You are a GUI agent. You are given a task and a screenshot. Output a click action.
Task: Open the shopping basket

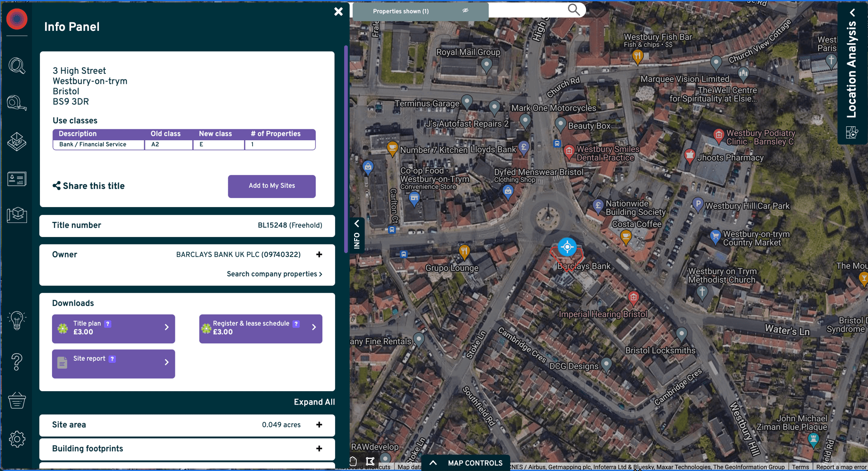pyautogui.click(x=17, y=401)
